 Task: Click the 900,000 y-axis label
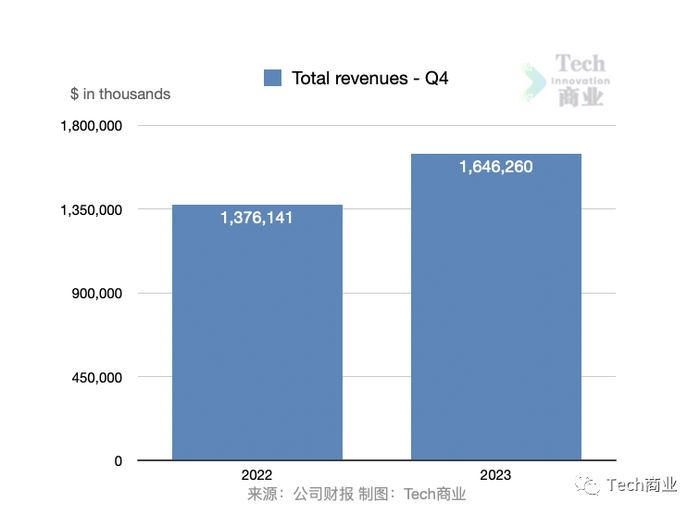(97, 294)
